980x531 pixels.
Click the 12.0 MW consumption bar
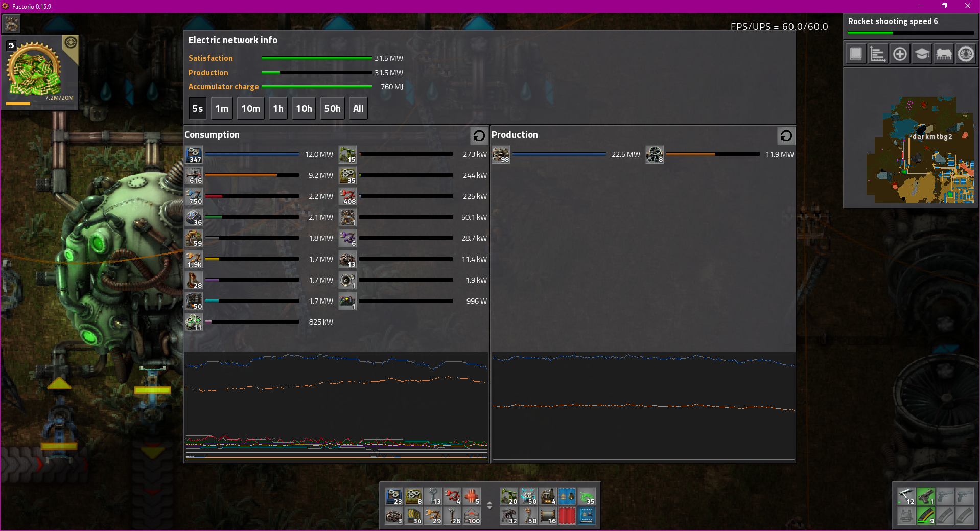252,154
